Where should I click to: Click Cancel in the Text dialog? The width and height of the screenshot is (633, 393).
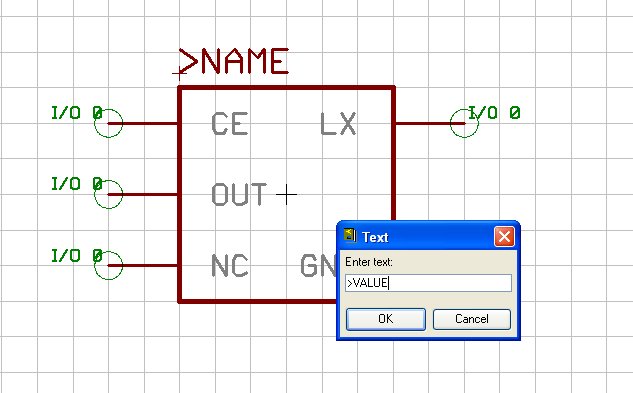472,319
